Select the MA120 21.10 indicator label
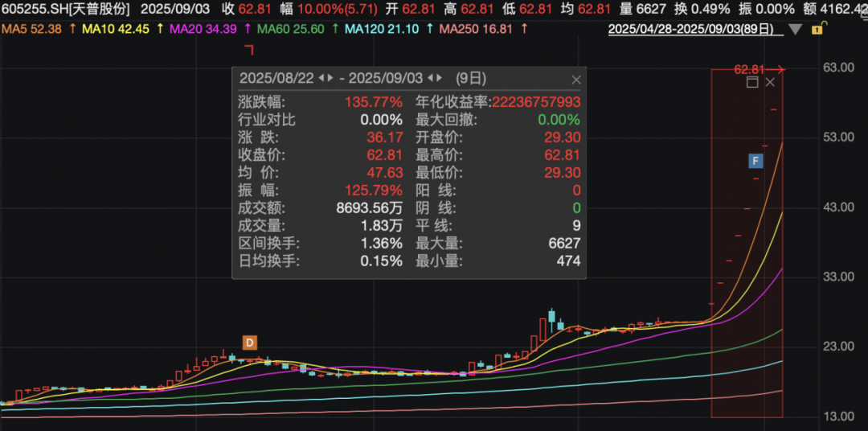Screen dimensions: 868x431 (381, 30)
